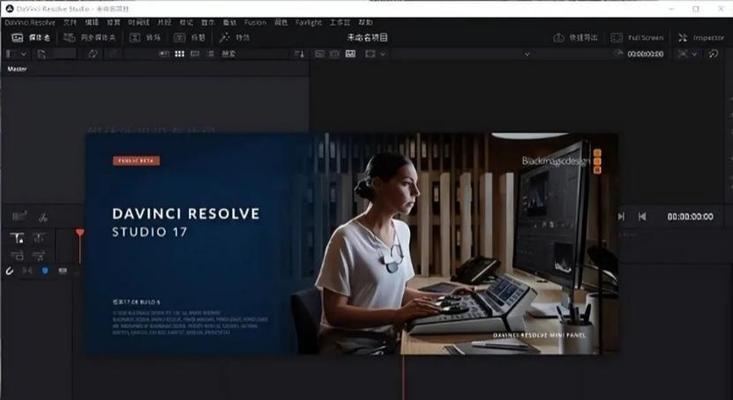Select source clip viewer mode
733x400 pixels.
319,54
